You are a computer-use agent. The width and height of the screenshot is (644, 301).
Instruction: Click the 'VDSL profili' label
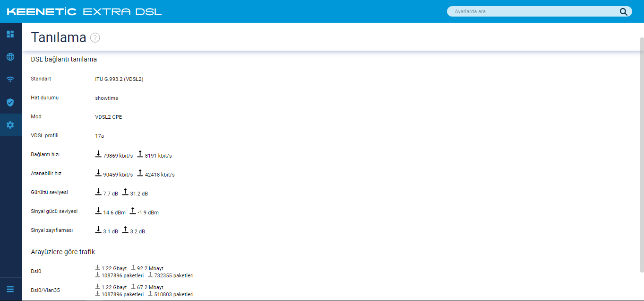click(x=45, y=135)
